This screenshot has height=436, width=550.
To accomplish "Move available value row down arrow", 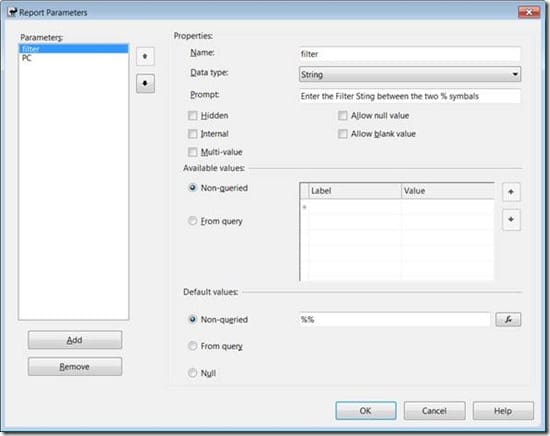I will coord(511,220).
